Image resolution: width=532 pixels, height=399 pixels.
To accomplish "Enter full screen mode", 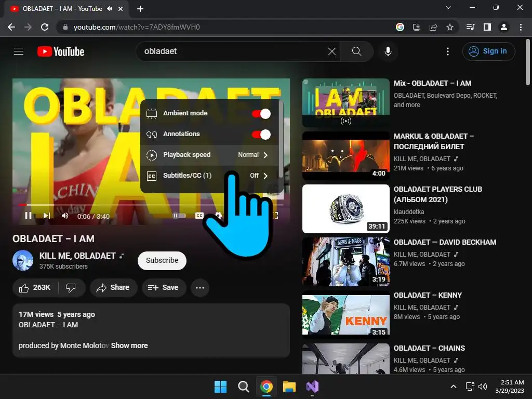I will [x=275, y=216].
